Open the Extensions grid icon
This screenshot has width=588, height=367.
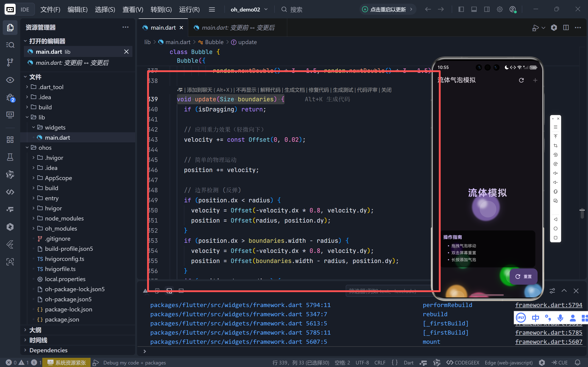pyautogui.click(x=10, y=140)
